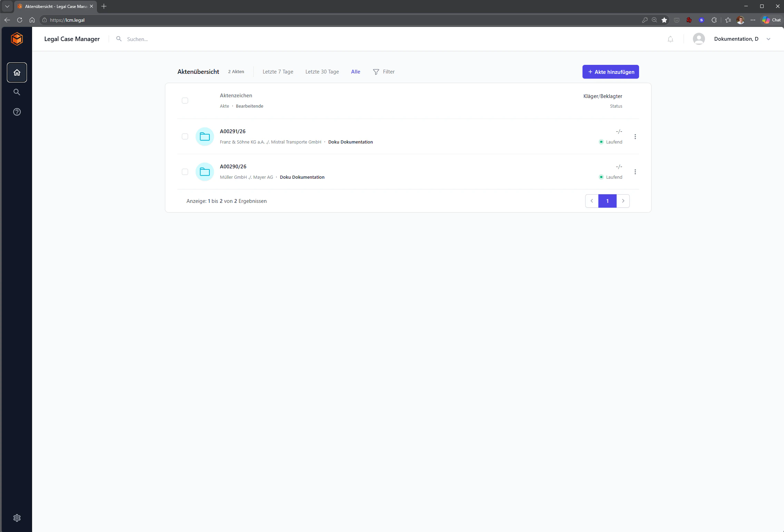784x532 pixels.
Task: Click the browser profile picture
Action: pyautogui.click(x=740, y=20)
